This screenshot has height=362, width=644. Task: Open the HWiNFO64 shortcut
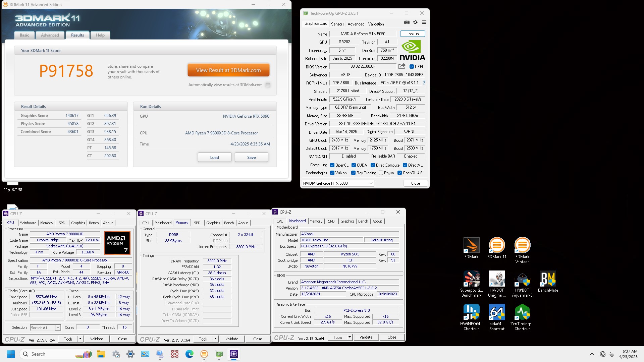pyautogui.click(x=471, y=318)
